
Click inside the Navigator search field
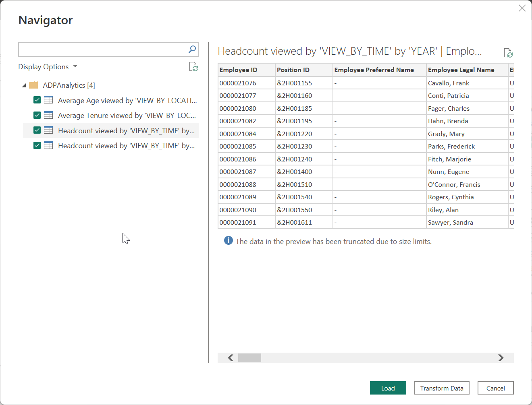point(103,50)
